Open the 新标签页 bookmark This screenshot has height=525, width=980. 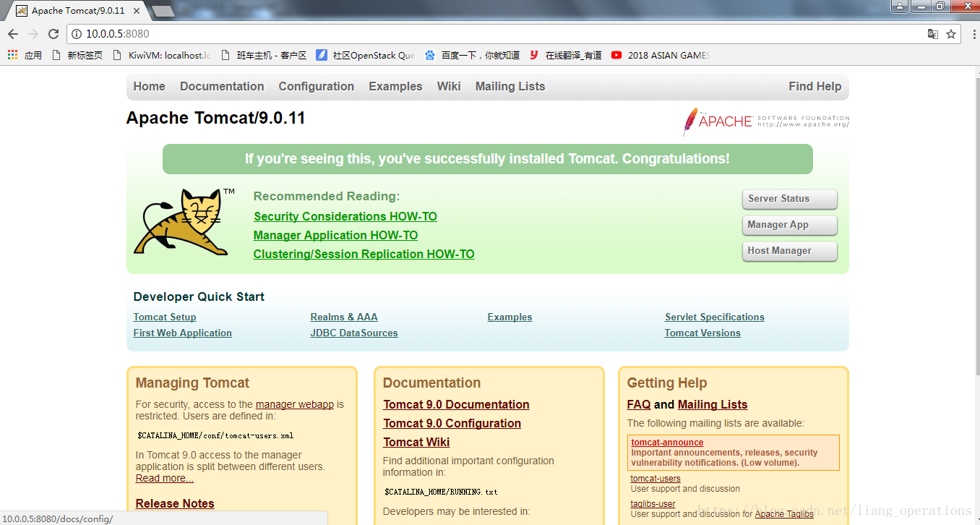77,55
